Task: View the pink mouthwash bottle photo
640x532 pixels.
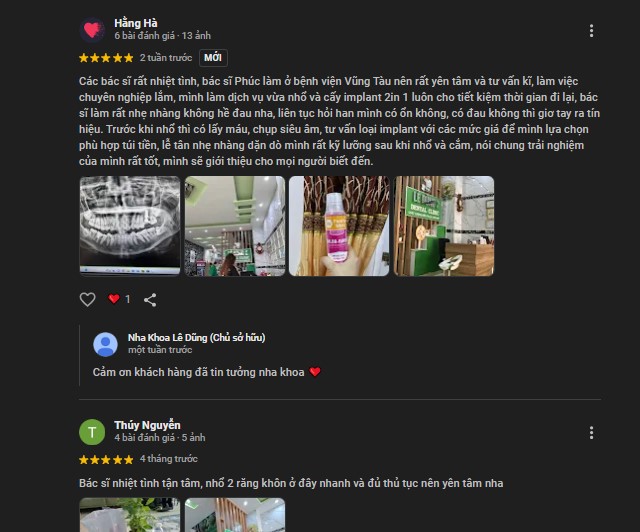Action: tap(339, 226)
